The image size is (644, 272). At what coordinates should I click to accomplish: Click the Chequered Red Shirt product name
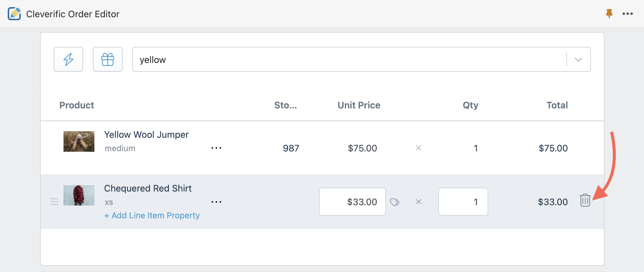click(148, 188)
